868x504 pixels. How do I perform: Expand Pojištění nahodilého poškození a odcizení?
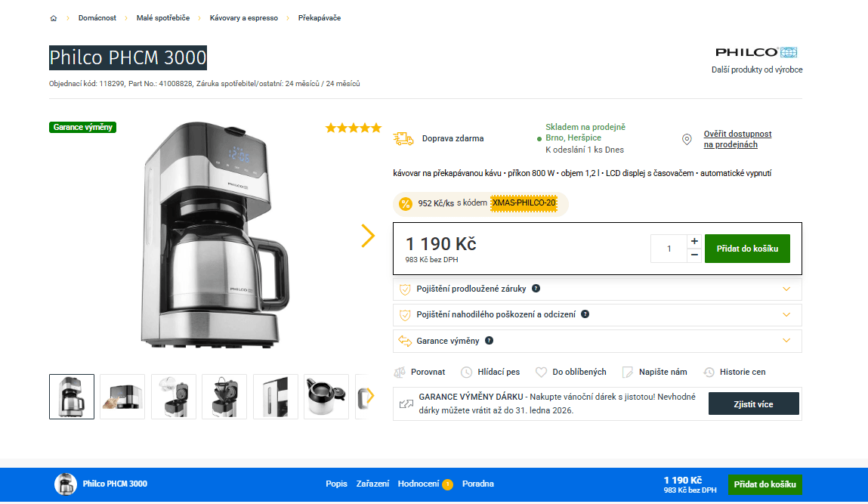click(x=786, y=314)
